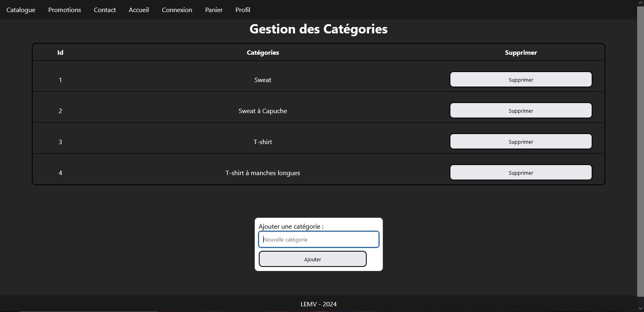Click the scrollbar down arrow
This screenshot has height=312, width=644.
click(640, 308)
